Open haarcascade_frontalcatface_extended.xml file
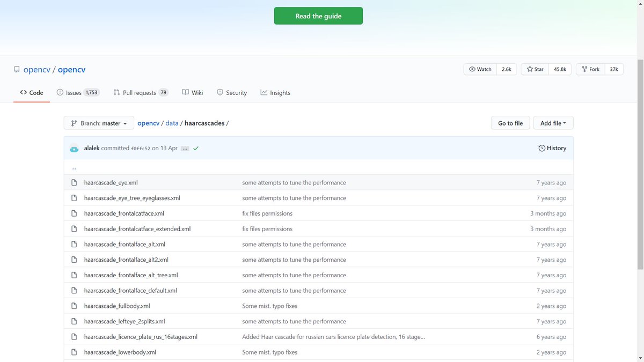The width and height of the screenshot is (644, 362). coord(137,229)
